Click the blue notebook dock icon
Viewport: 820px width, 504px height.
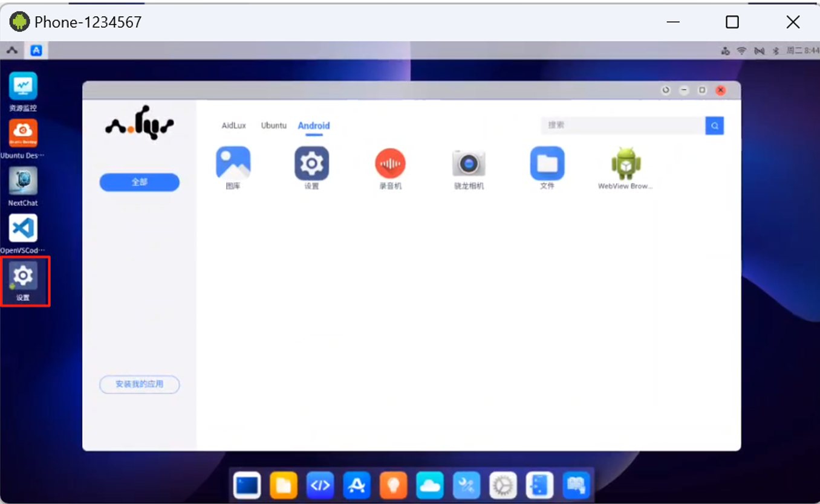pyautogui.click(x=539, y=485)
